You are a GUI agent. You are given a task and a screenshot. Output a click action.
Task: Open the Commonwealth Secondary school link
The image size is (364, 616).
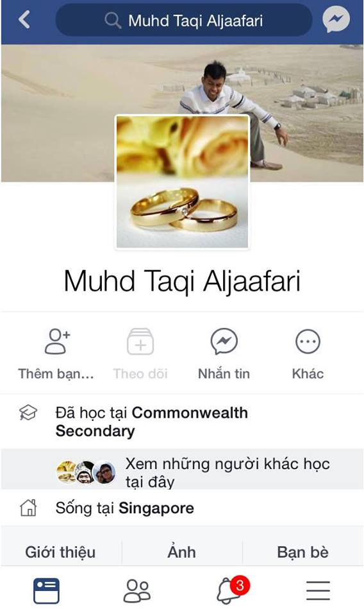(151, 422)
